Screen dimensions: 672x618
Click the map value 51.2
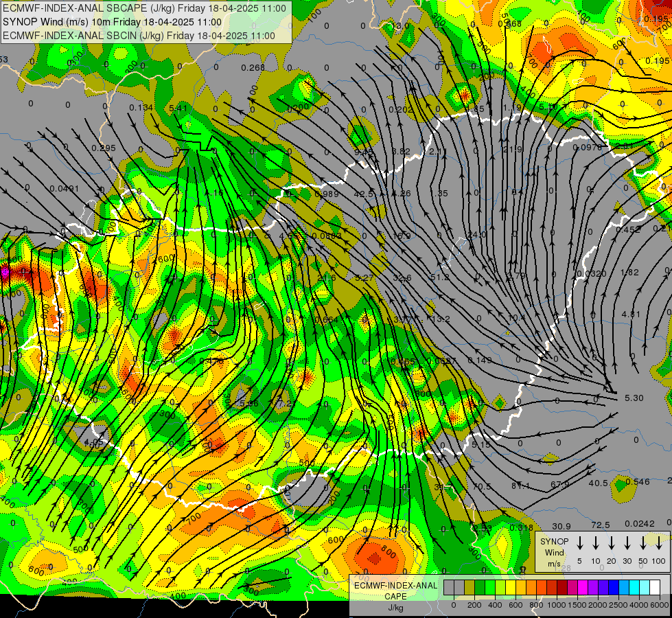[x=440, y=277]
